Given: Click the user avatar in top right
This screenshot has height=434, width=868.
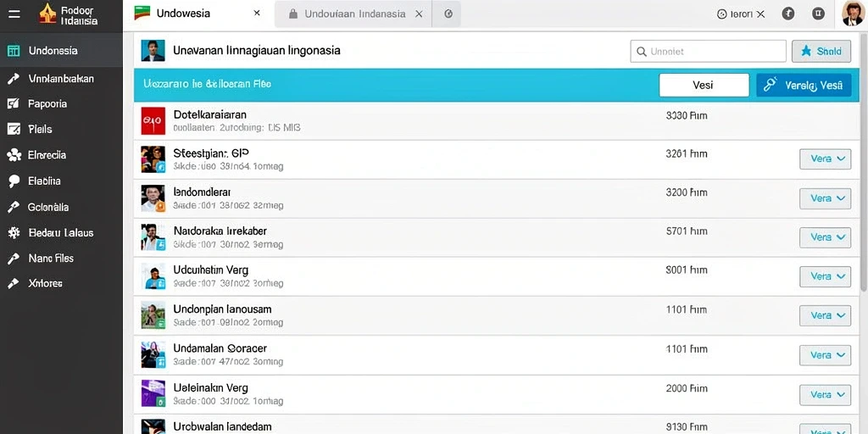Looking at the screenshot, I should [853, 14].
